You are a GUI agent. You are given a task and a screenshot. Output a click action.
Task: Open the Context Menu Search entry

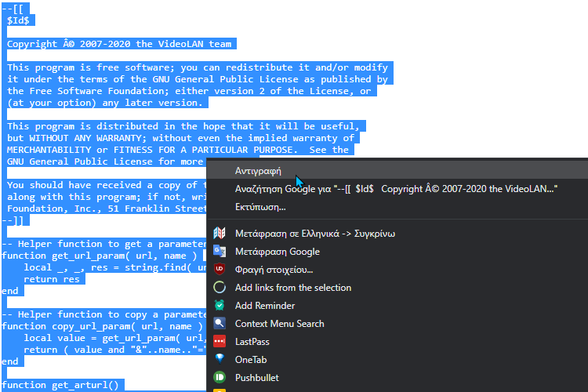click(x=397, y=323)
